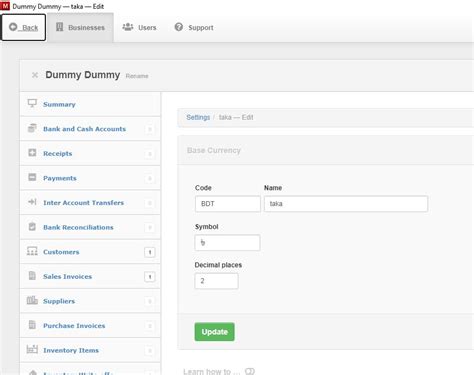Open the Sales Invoices section
474x375 pixels.
click(90, 276)
